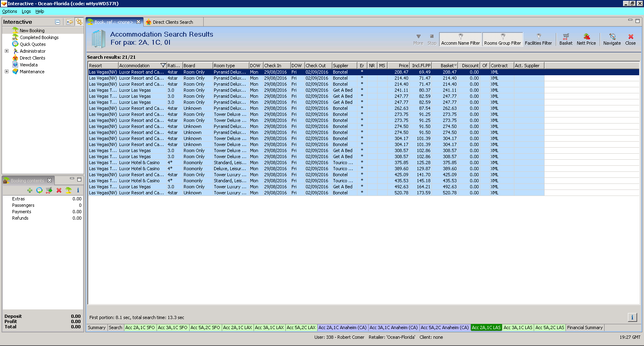Expand the Maintenance tree node
Viewport: 644px width, 346px height.
(6, 72)
